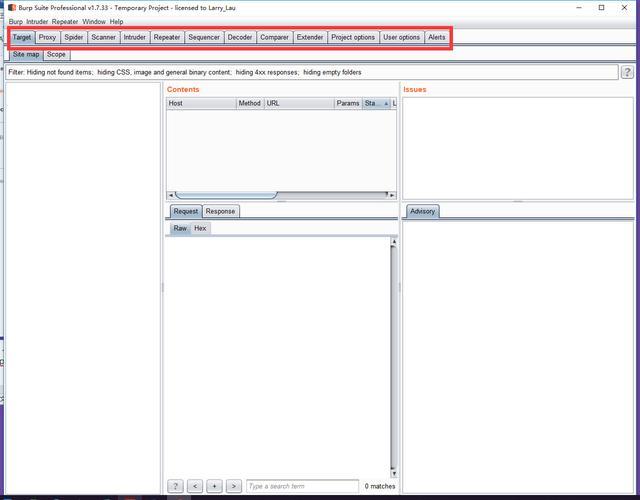Open the Advisory tab
The width and height of the screenshot is (640, 500).
422,211
